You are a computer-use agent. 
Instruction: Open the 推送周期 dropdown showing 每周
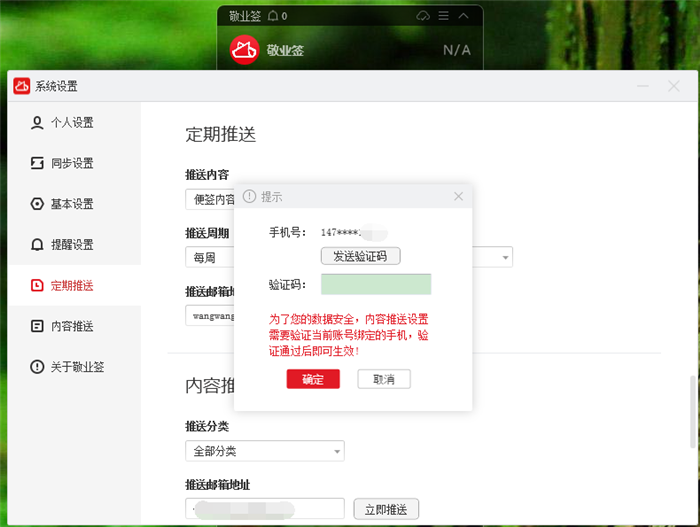coord(210,257)
